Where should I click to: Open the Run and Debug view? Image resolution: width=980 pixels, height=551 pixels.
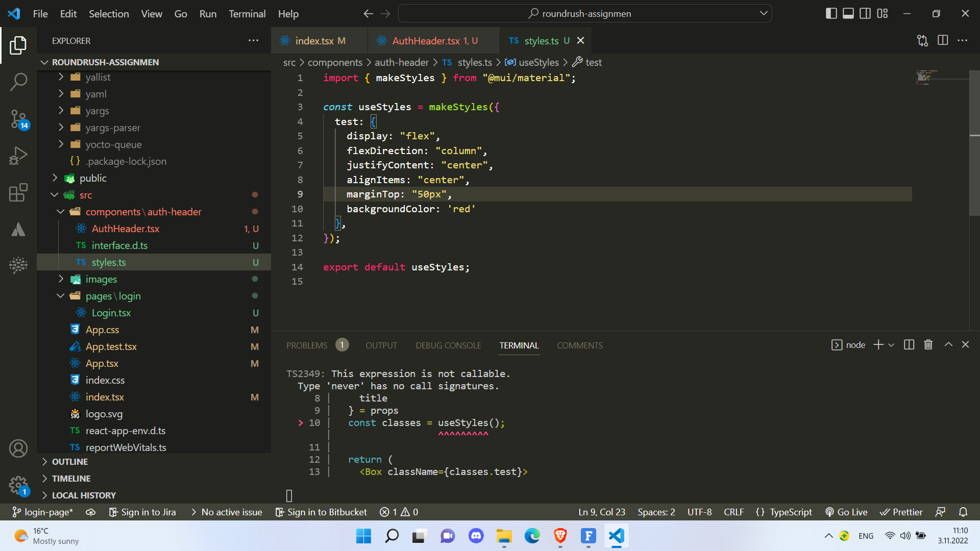tap(18, 156)
